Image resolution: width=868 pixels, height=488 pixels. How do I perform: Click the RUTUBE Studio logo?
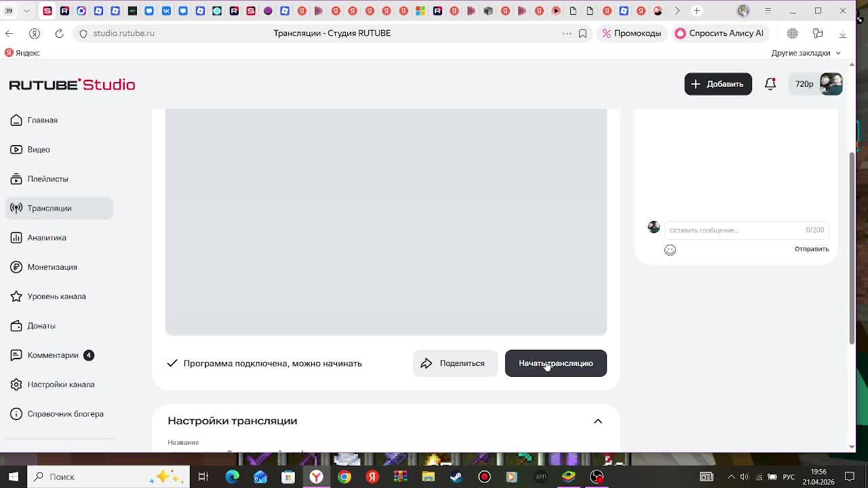[x=72, y=84]
